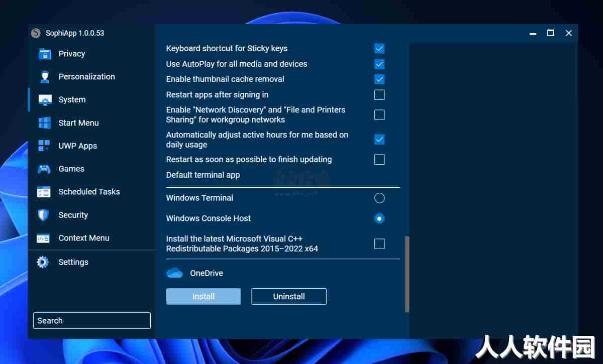
Task: Click the Default terminal app heading
Action: click(203, 175)
